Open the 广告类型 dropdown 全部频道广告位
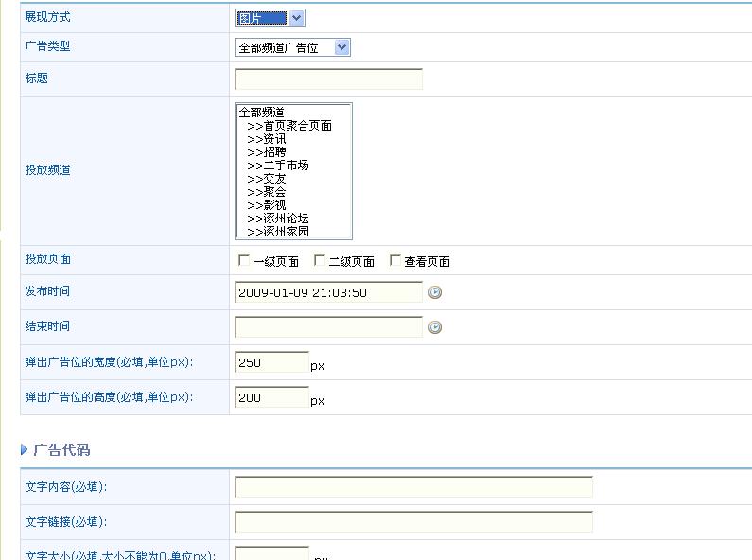Viewport: 752px width, 560px height. click(x=292, y=47)
